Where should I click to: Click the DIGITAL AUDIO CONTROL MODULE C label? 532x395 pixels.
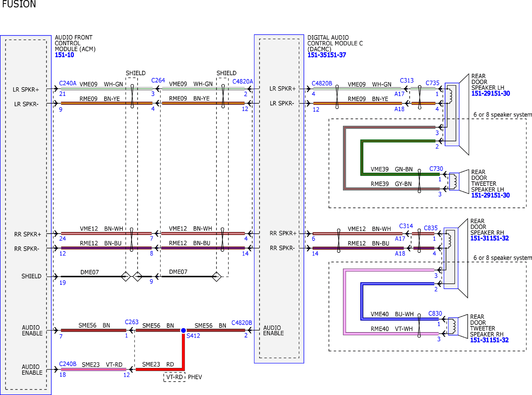[x=335, y=43]
